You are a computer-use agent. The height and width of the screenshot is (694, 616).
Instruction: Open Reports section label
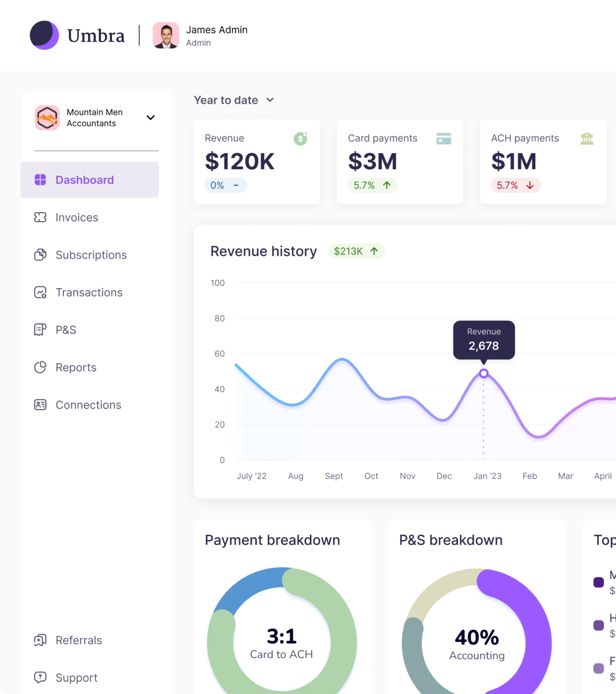pyautogui.click(x=76, y=367)
